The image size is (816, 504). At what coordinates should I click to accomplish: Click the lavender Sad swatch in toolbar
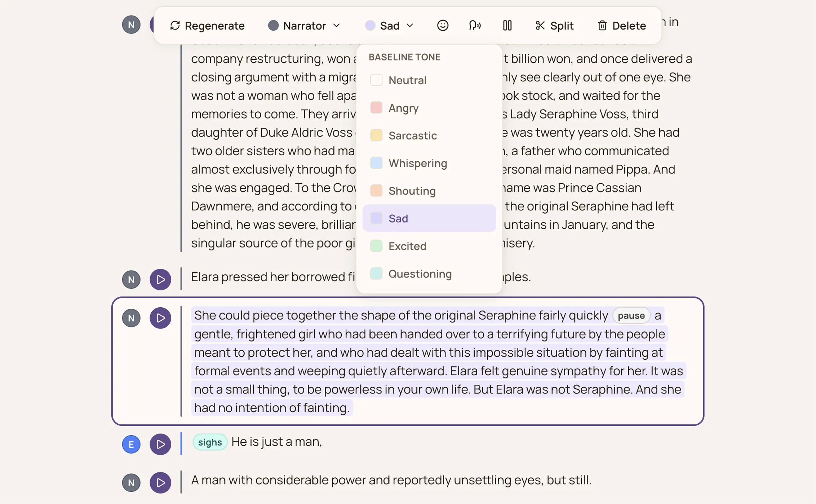[370, 26]
